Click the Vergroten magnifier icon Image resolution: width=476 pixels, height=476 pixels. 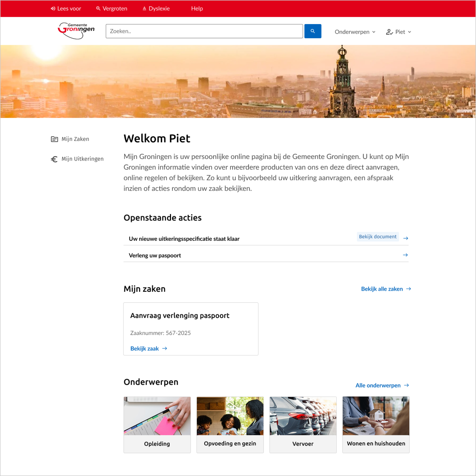tap(98, 8)
